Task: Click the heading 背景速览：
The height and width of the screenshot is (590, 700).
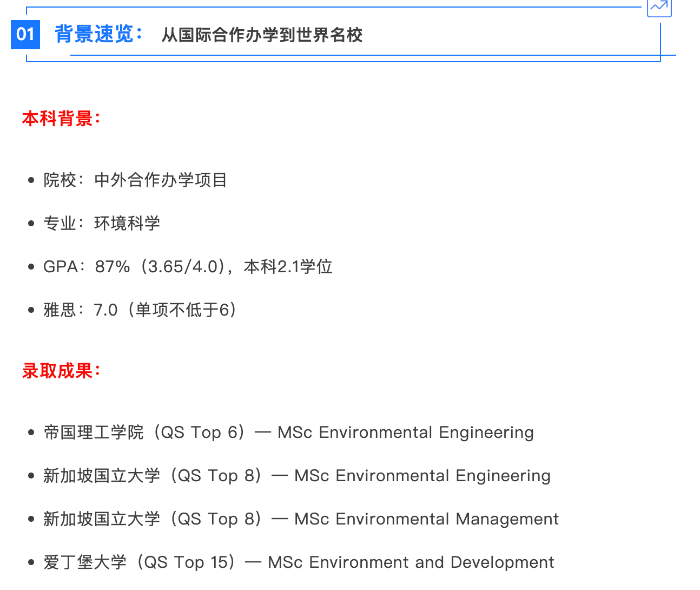Action: (x=100, y=35)
